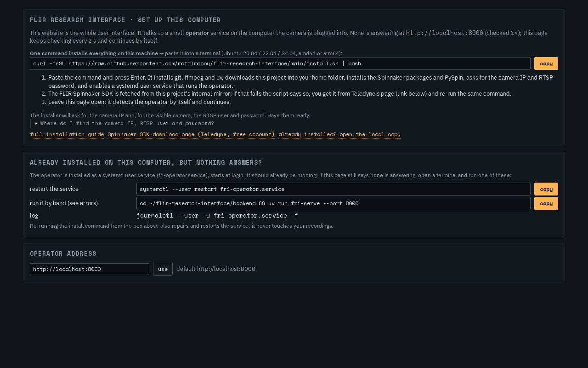Image resolution: width=588 pixels, height=368 pixels.
Task: Click the curl install command field
Action: pos(280,63)
